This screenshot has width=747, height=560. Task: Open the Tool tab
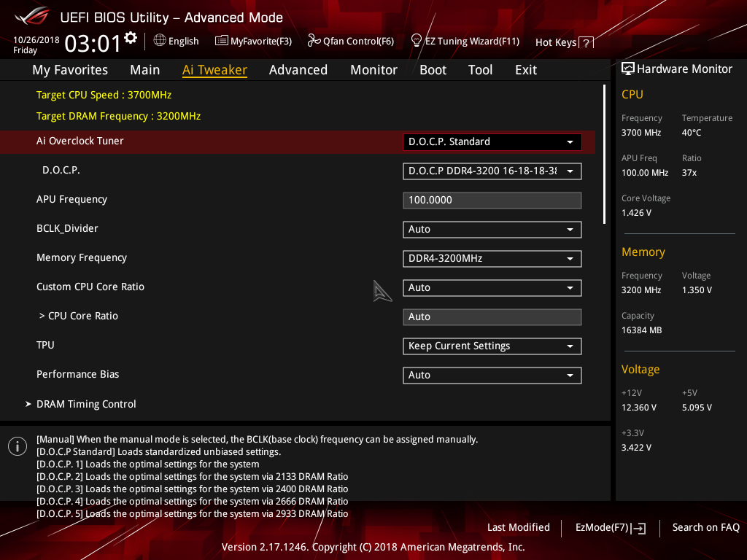480,70
